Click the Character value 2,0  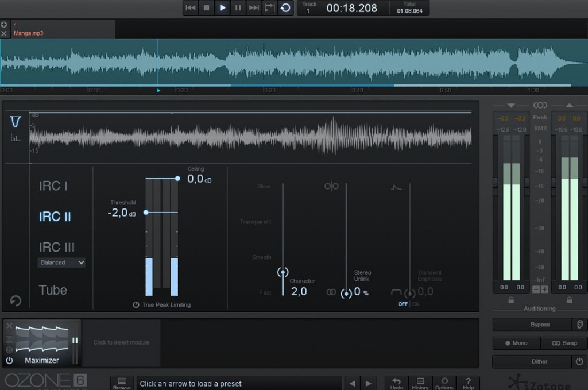coord(299,291)
